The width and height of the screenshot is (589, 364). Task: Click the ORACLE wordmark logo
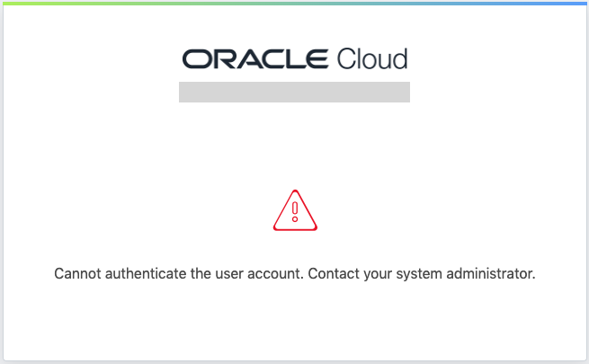254,59
